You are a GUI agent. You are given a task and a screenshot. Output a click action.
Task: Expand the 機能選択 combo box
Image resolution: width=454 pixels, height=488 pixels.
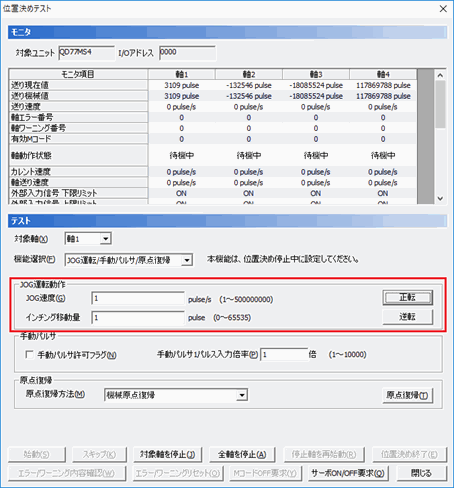(187, 260)
